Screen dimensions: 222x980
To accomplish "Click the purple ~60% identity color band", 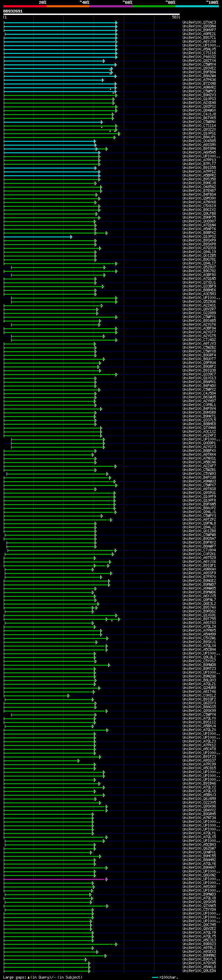I will click(x=111, y=6).
